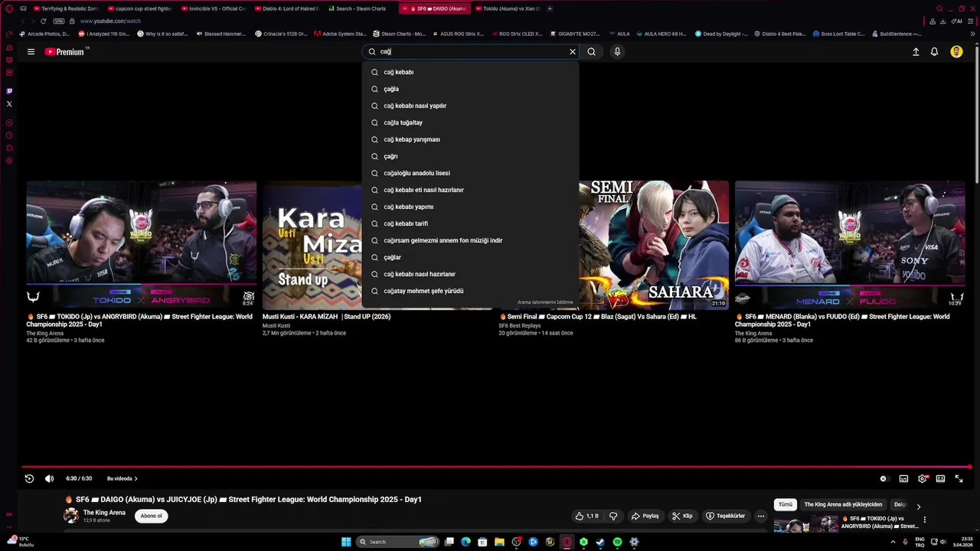Expand the 'Bu videoda' chapter chevron
This screenshot has width=980, height=551.
click(x=136, y=478)
